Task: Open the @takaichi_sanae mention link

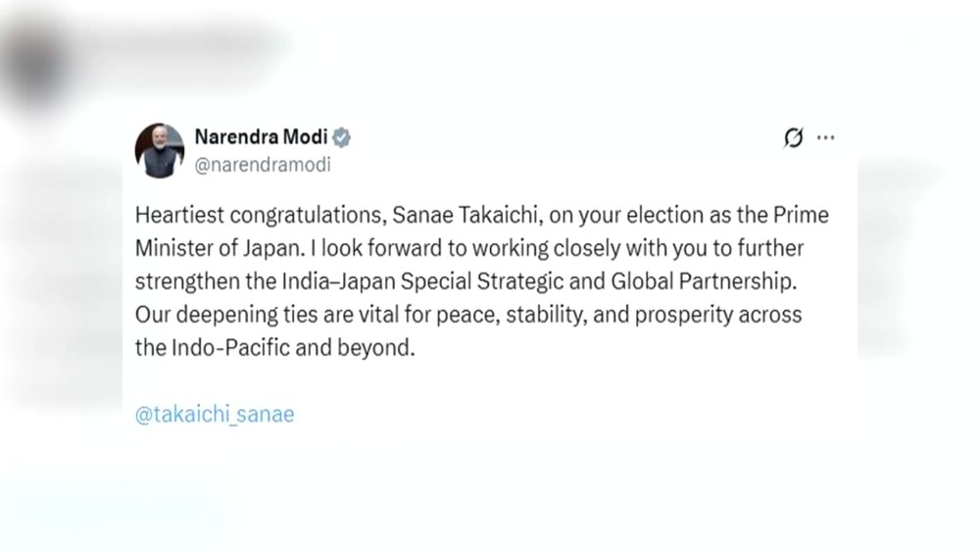Action: point(215,415)
